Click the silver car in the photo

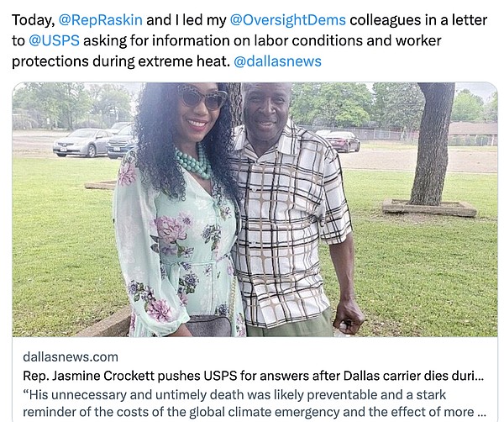(81, 142)
